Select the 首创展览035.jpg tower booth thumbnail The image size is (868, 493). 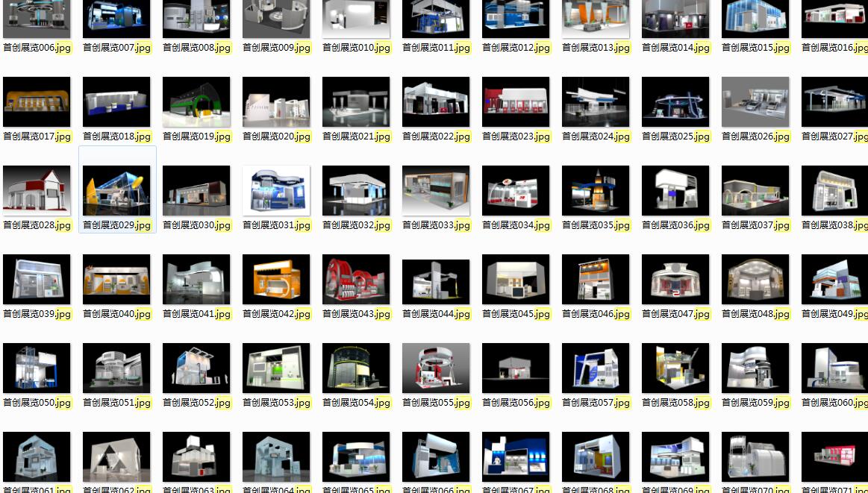click(x=596, y=190)
